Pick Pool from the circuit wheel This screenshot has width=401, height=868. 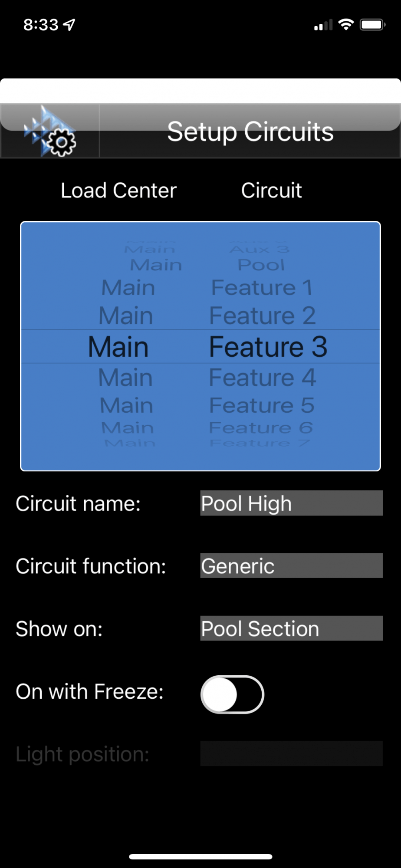pyautogui.click(x=261, y=265)
